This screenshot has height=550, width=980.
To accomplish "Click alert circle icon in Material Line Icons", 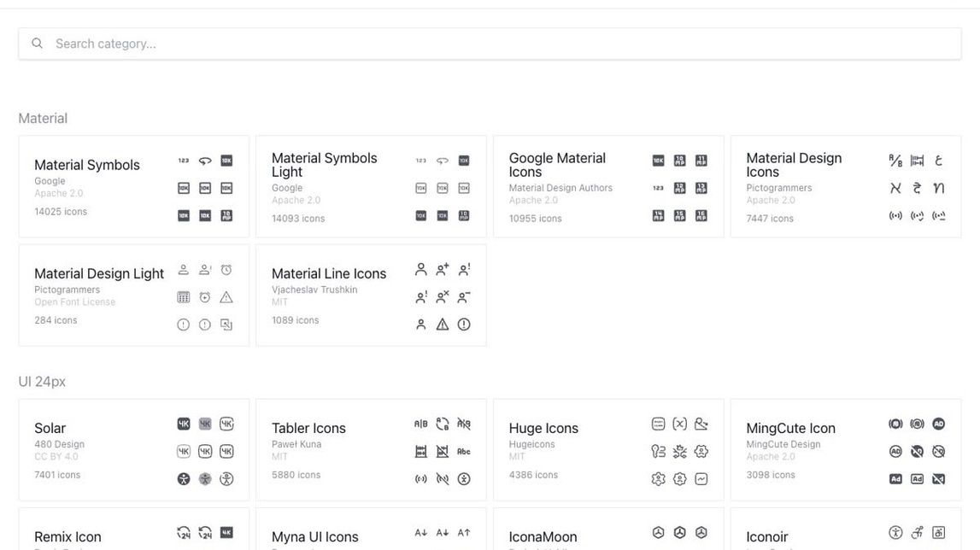I will (464, 325).
